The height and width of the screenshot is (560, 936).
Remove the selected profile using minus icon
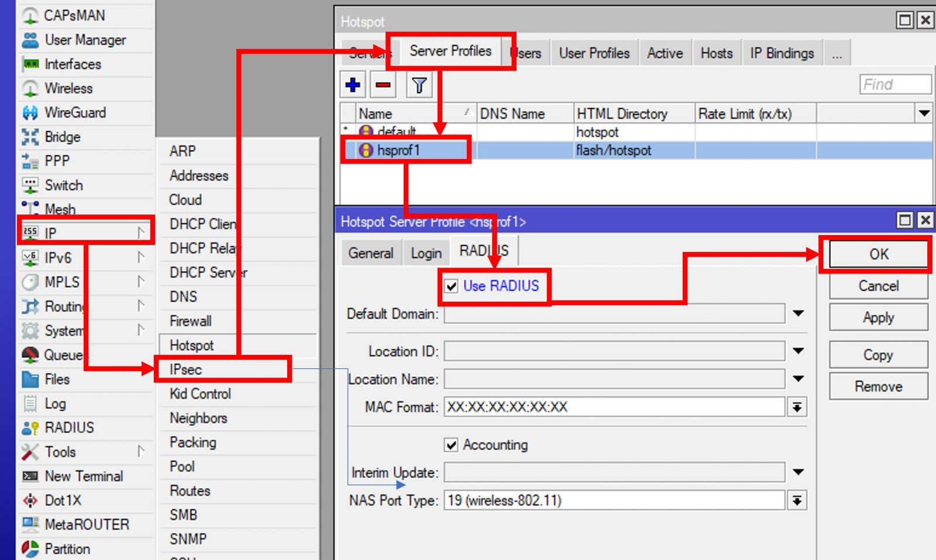tap(384, 85)
